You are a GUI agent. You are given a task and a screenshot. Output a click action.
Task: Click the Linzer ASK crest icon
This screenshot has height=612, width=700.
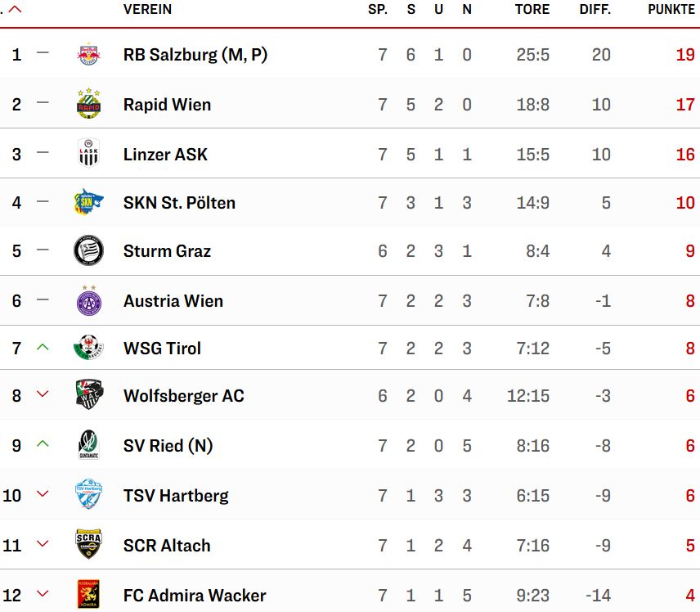click(88, 154)
